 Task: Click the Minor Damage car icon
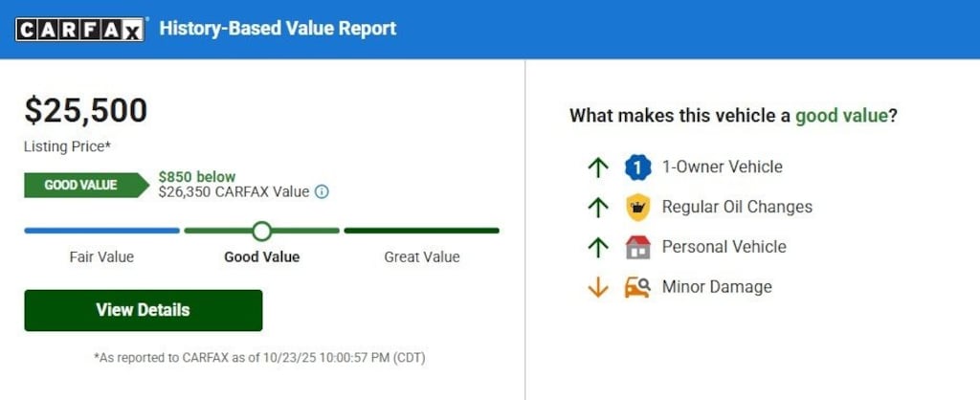coord(637,286)
